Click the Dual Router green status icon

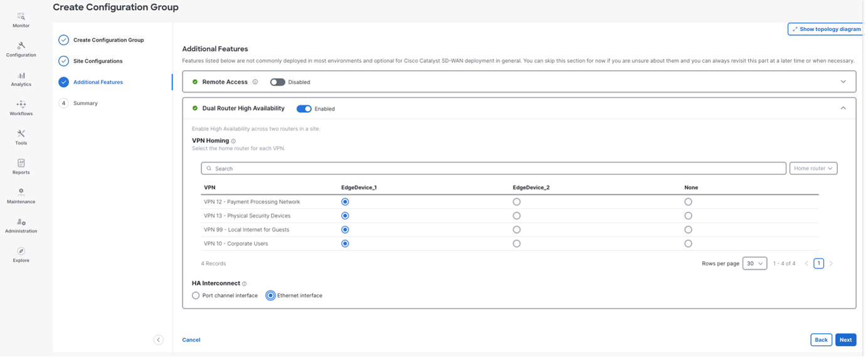pos(195,108)
